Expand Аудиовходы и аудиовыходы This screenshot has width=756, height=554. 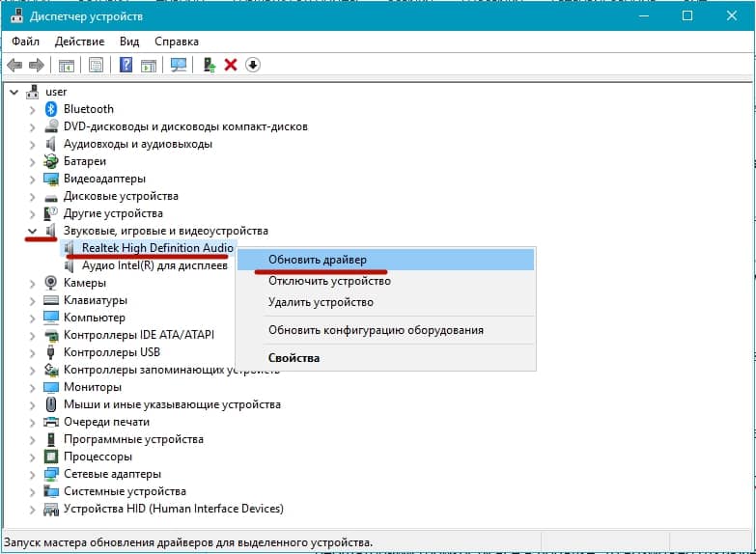(x=32, y=145)
